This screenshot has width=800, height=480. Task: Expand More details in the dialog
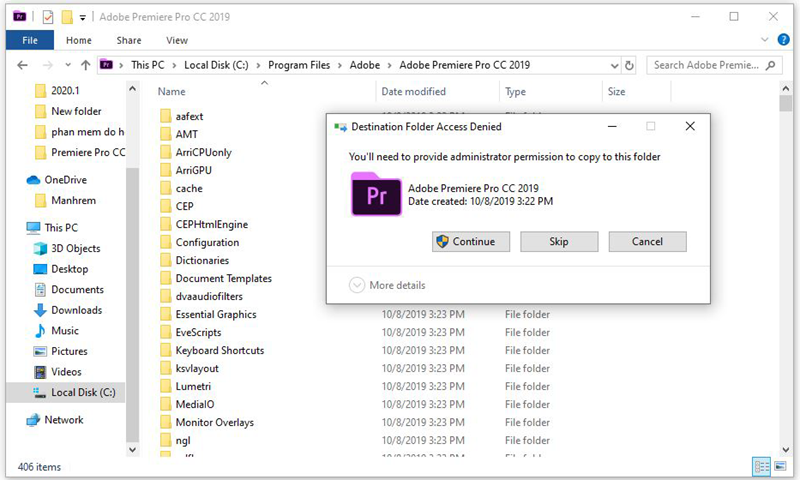pyautogui.click(x=388, y=285)
